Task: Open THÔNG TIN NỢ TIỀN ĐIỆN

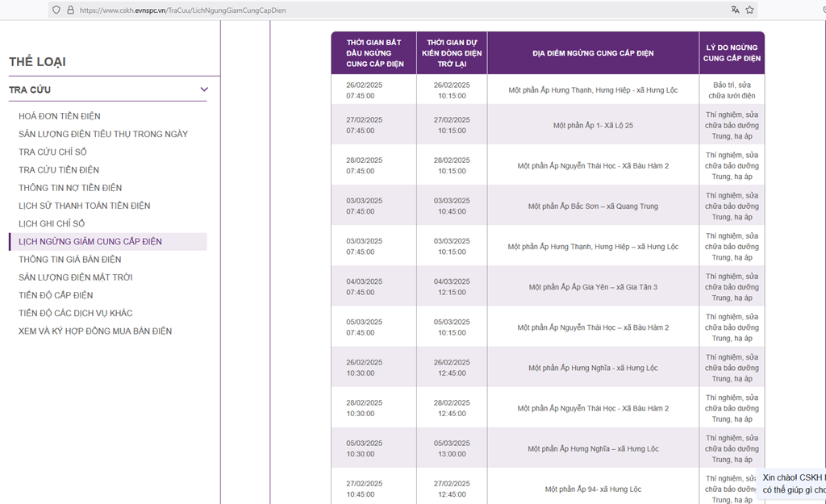Action: tap(70, 188)
